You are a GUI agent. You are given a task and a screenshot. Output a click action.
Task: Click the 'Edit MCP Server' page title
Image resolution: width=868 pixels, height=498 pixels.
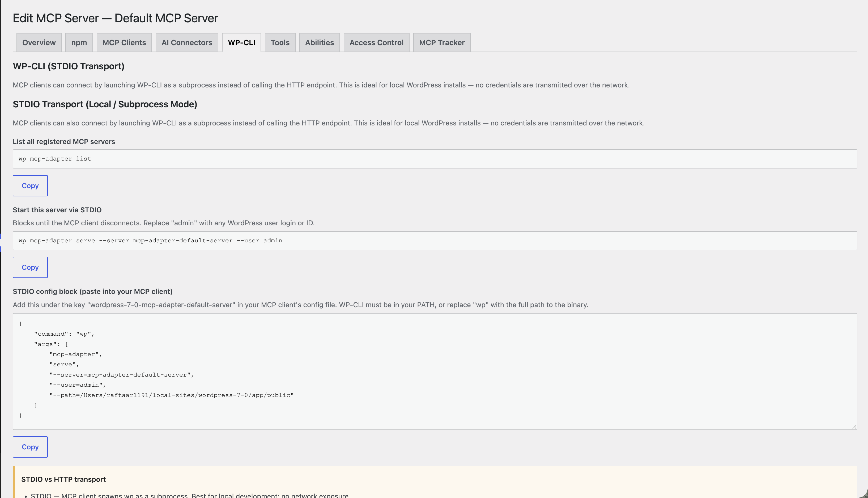click(x=115, y=18)
